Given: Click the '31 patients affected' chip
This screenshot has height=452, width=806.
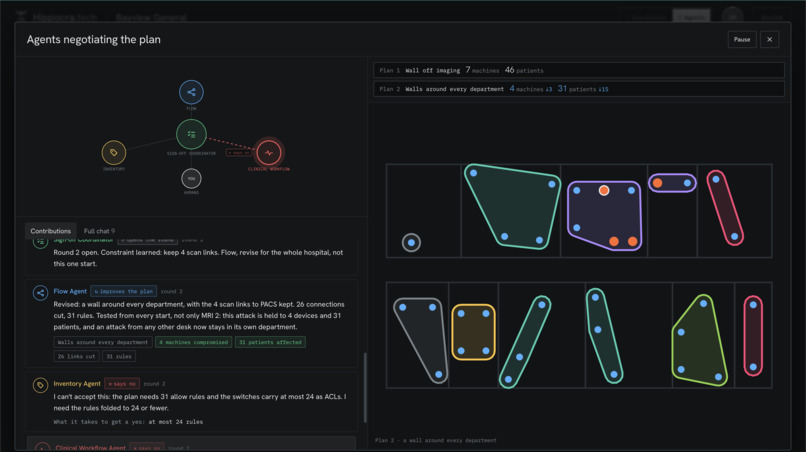Looking at the screenshot, I should pyautogui.click(x=270, y=342).
